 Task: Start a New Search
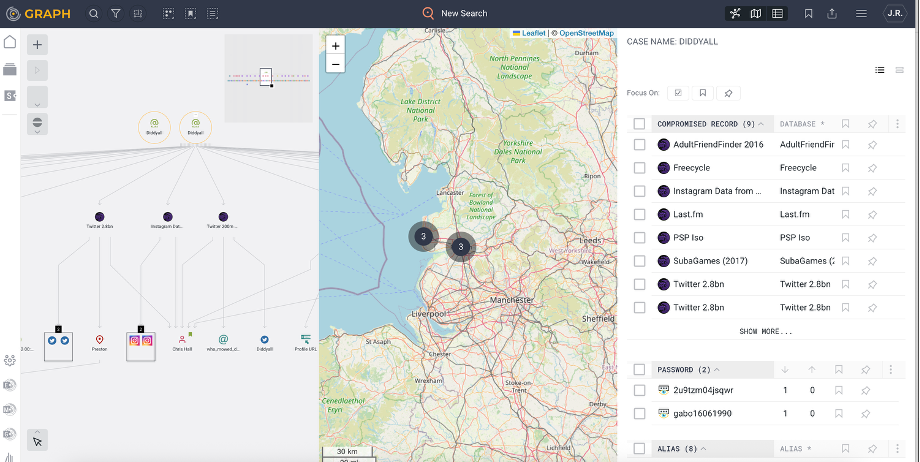click(x=455, y=14)
